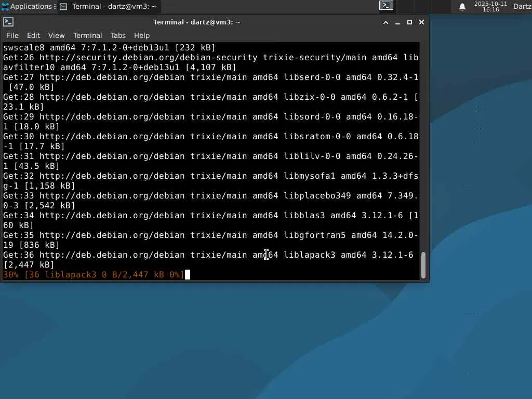The height and width of the screenshot is (399, 532).
Task: Open the Help menu
Action: pos(141,35)
